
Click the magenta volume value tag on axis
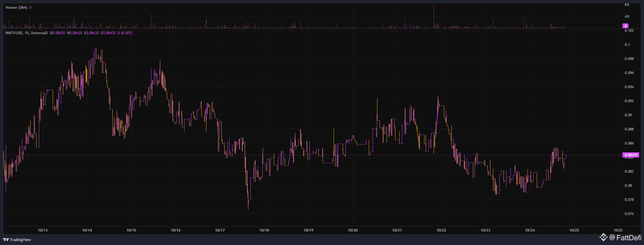point(626,26)
